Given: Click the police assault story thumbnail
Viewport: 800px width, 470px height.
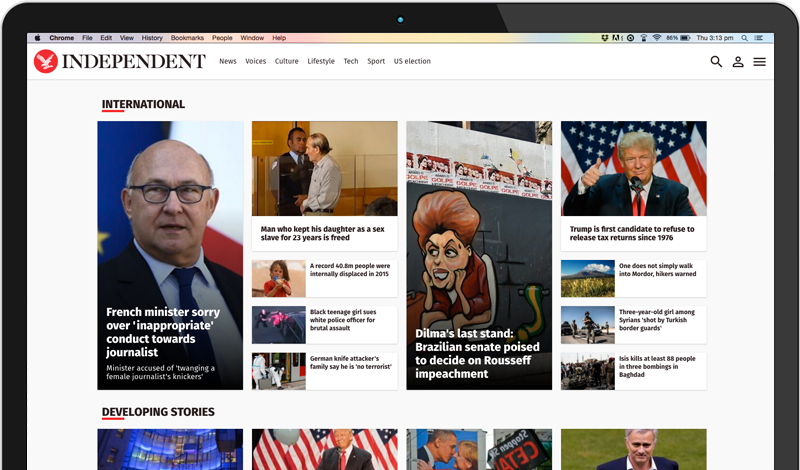Looking at the screenshot, I should click(x=279, y=325).
